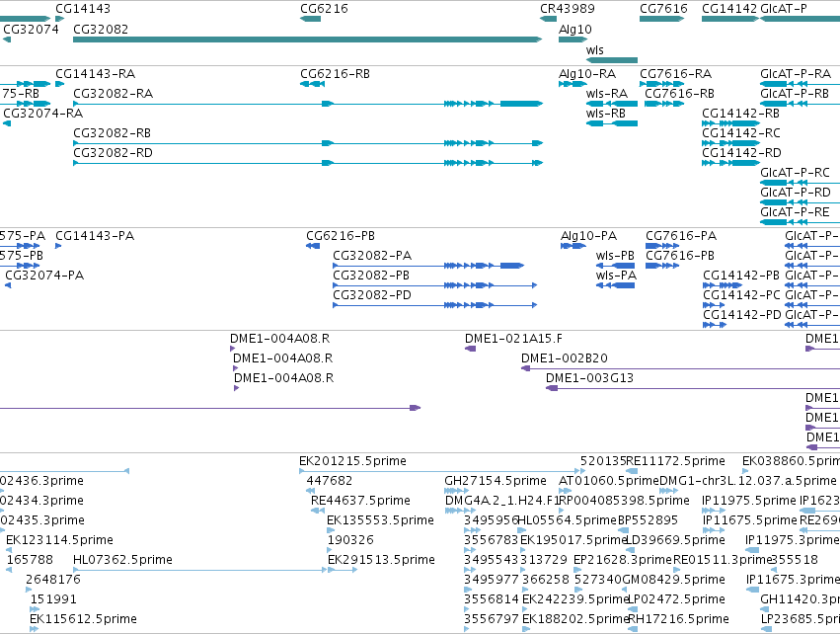Click the EK291513.5prime EST label
The image size is (840, 634).
point(381,560)
